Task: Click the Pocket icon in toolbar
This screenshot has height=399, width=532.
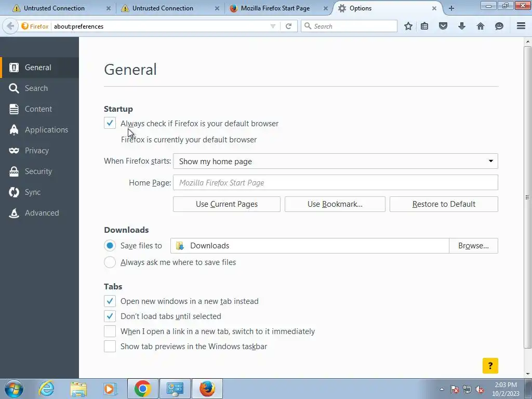Action: tap(443, 26)
